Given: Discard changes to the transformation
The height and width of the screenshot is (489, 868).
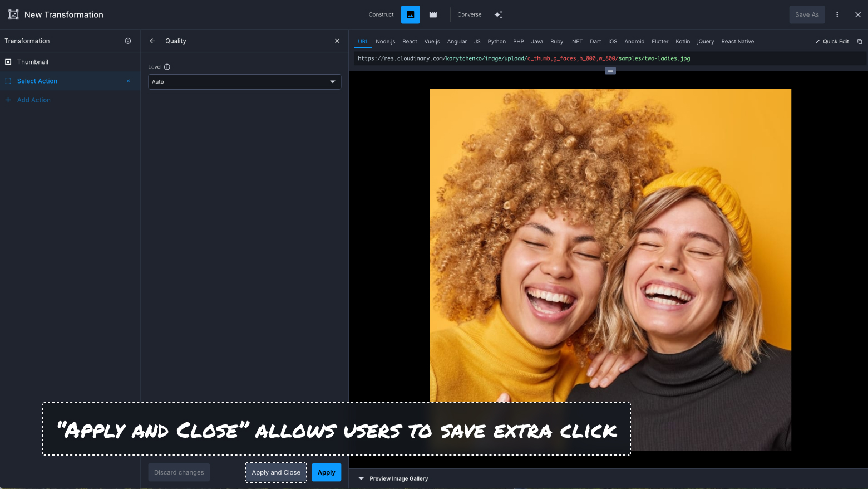Looking at the screenshot, I should [179, 472].
